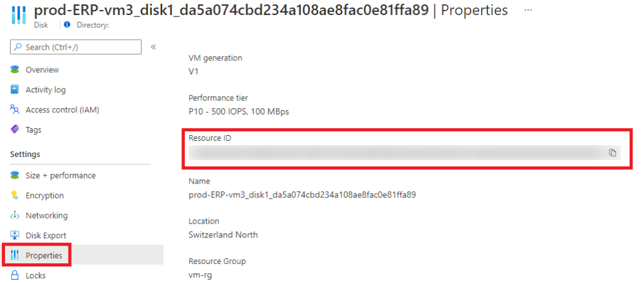Open the more options ellipsis menu

click(x=528, y=10)
